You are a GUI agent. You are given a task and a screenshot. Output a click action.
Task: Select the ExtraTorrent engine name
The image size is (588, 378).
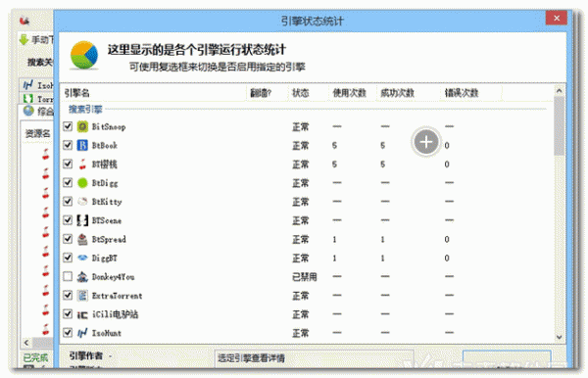(117, 296)
